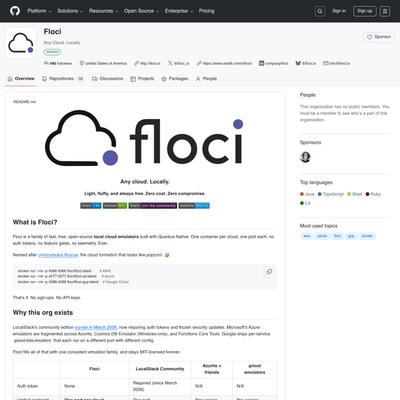Open the sunset in March 2026 link
Image resolution: width=400 pixels, height=400 pixels.
(96, 327)
